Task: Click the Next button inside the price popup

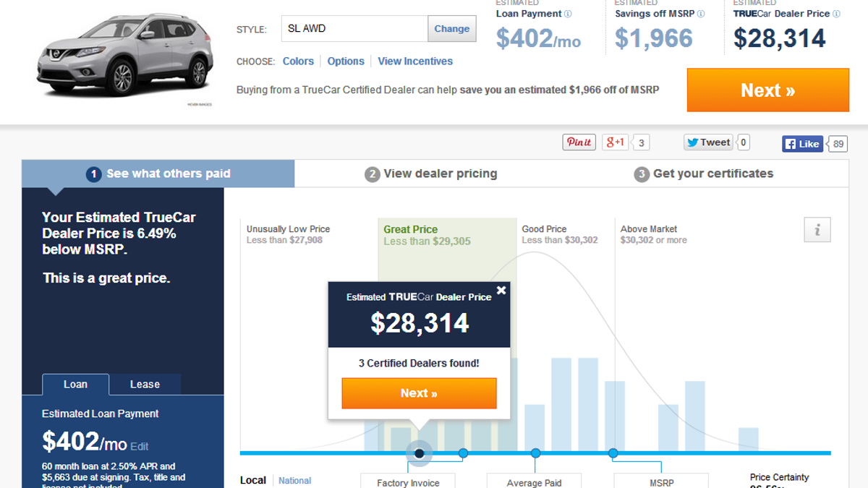Action: 420,393
